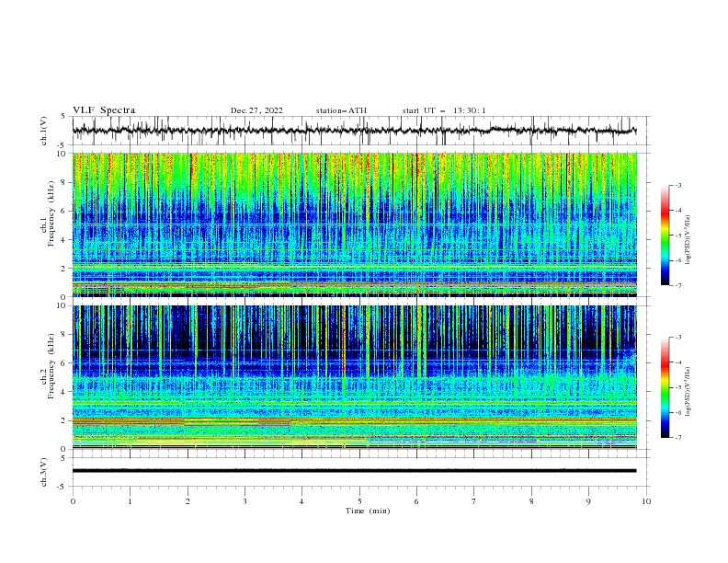Click the time axis tick label "5"
This screenshot has height=563, width=728.
point(359,501)
